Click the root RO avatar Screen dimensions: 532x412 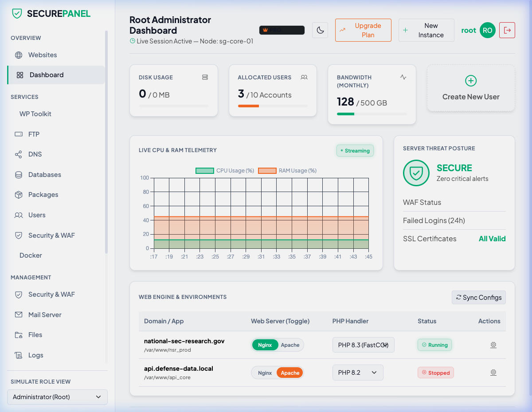coord(488,30)
